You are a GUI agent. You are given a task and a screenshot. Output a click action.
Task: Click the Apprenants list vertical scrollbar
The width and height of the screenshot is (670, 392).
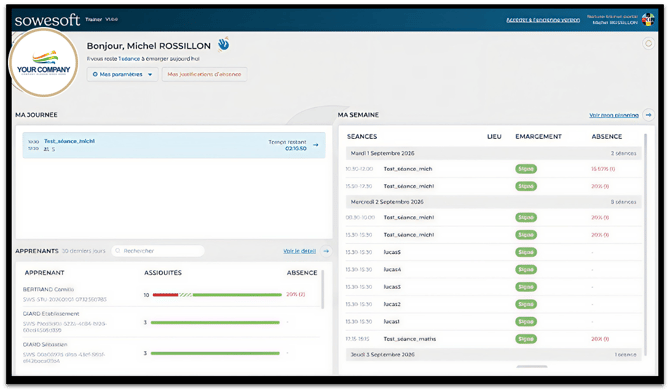coord(323,289)
